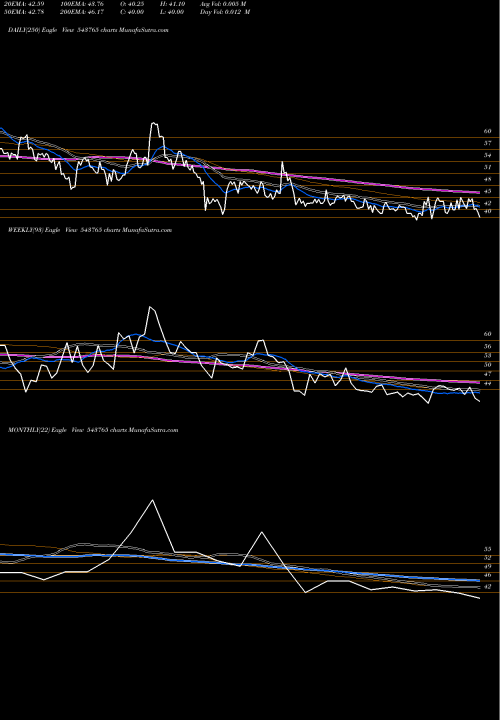Click the 50EMA value in the header

pyautogui.click(x=26, y=12)
